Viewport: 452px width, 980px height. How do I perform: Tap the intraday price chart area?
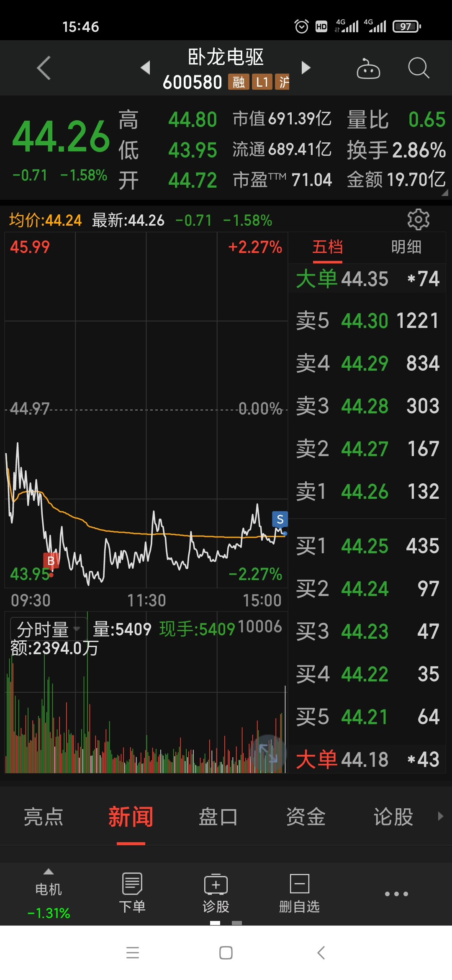(146, 410)
